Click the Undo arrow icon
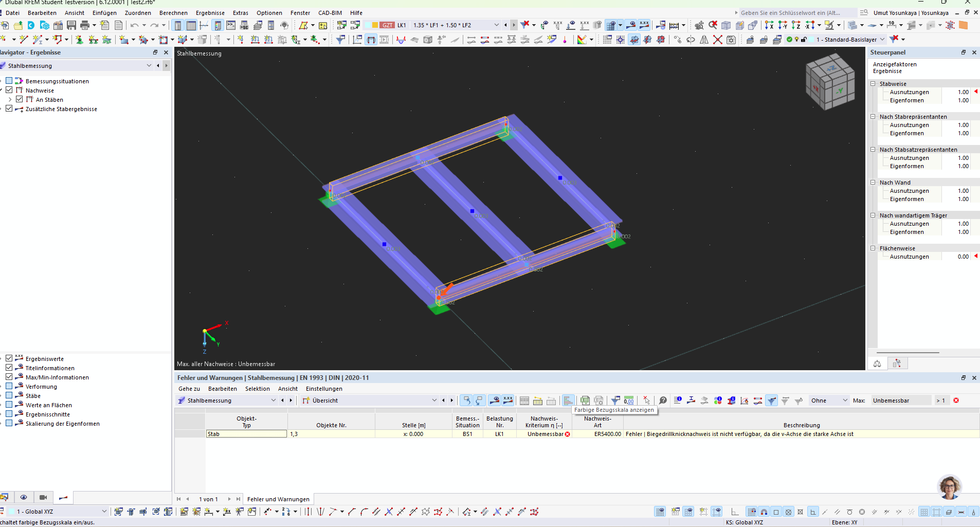The height and width of the screenshot is (527, 980). tap(134, 25)
